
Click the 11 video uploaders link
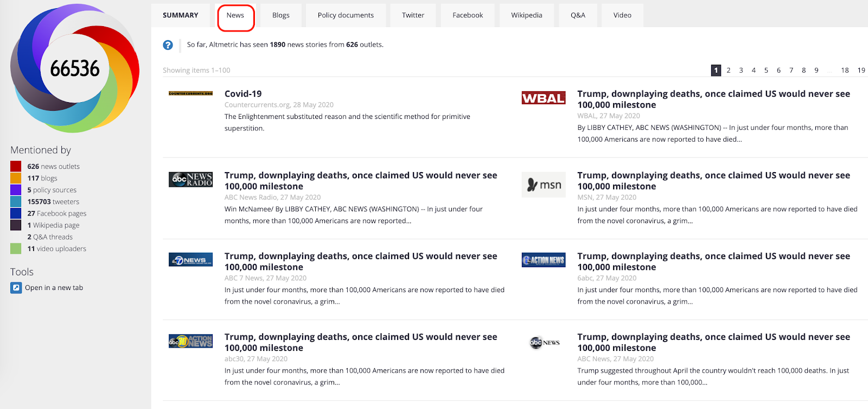[57, 249]
